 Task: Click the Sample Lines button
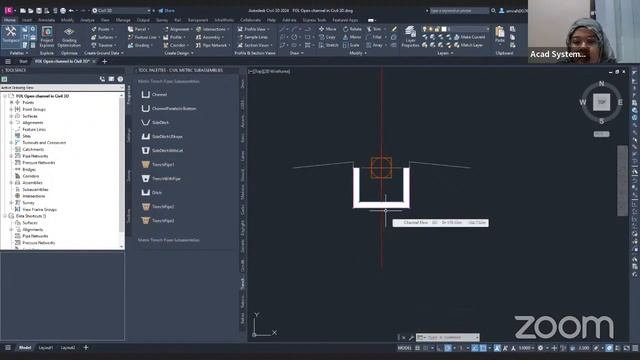coord(253,37)
